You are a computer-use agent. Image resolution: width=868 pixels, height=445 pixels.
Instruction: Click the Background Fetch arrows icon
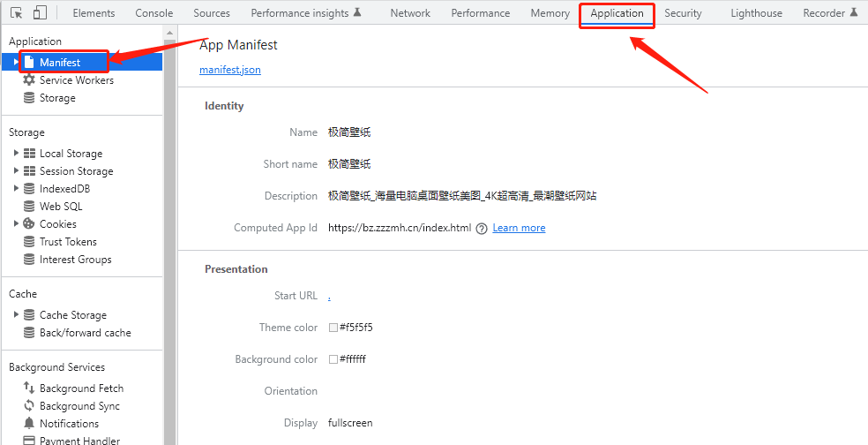29,388
